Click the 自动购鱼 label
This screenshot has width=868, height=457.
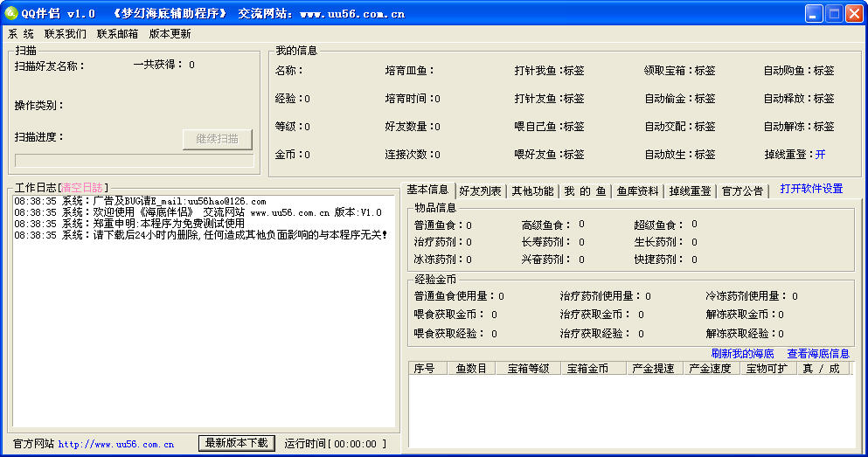(799, 71)
